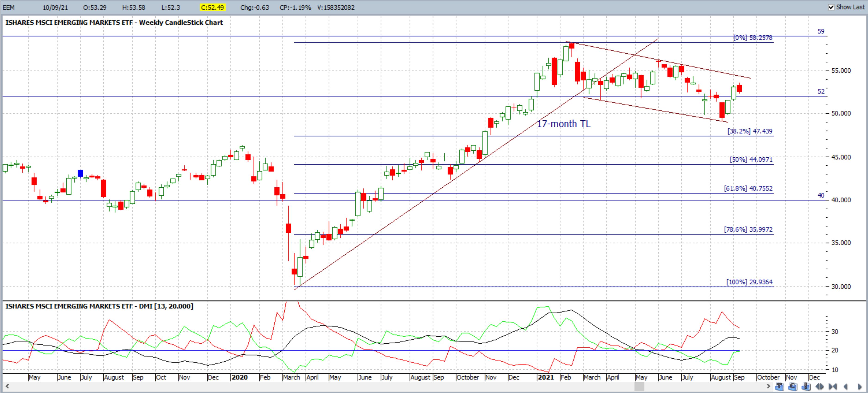Click the blue 'T' tool icon
The image size is (868, 393).
click(x=780, y=386)
